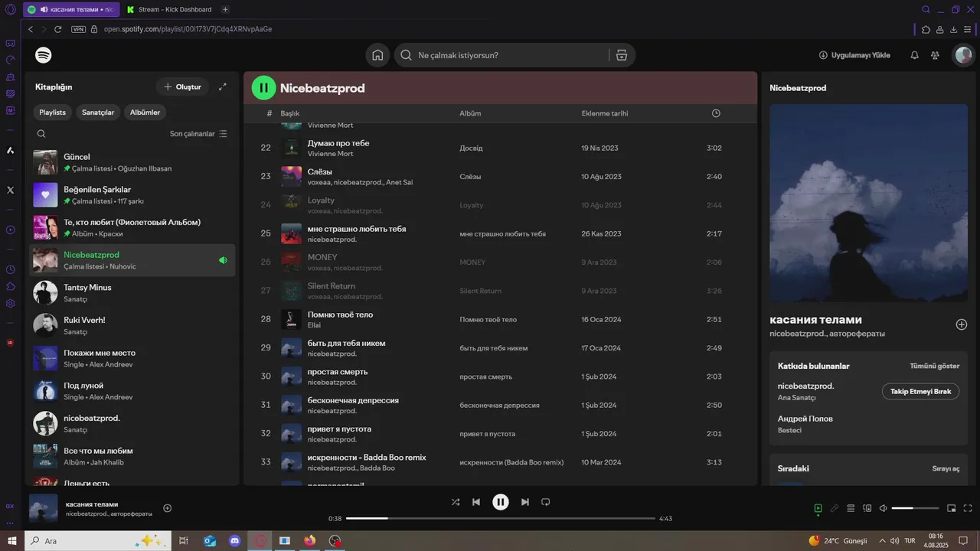Filter library by Albümler
The image size is (980, 551).
coord(145,112)
